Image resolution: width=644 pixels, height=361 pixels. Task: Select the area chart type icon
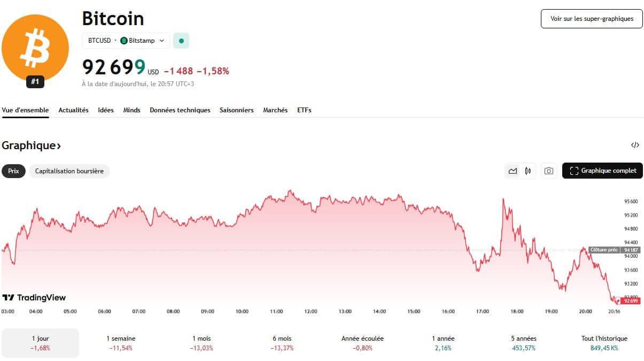pos(513,171)
